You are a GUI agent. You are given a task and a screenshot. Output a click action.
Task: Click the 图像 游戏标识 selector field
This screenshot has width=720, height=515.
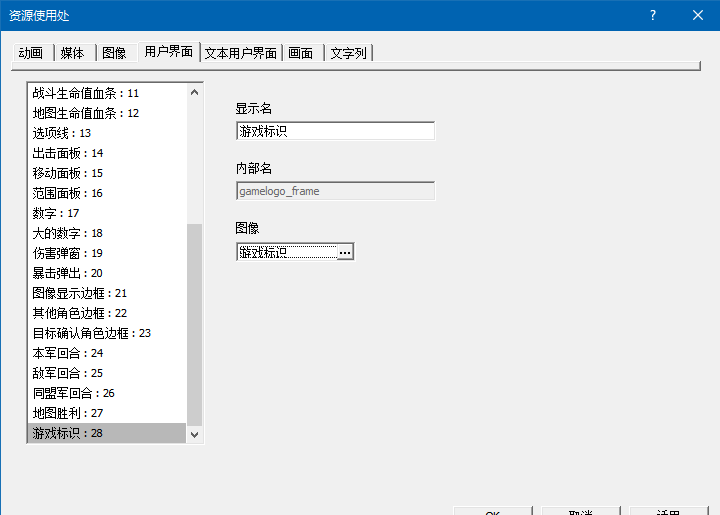[287, 252]
